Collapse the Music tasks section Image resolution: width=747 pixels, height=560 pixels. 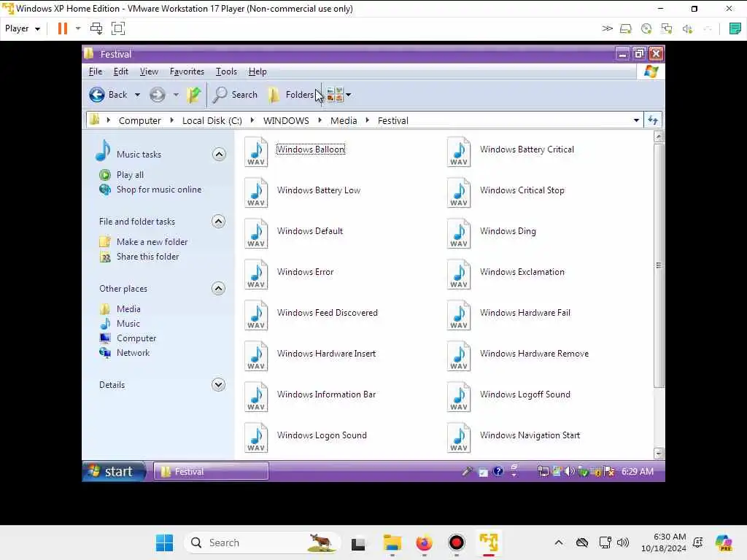click(219, 155)
